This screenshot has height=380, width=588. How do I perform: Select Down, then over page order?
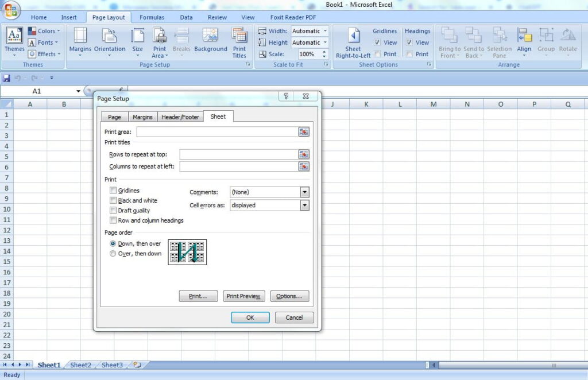(x=113, y=243)
